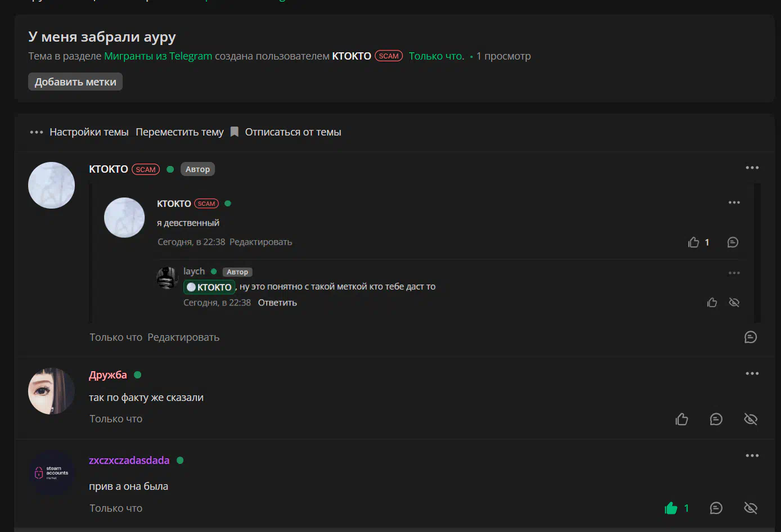This screenshot has height=532, width=781.
Task: Open three-dot menu on zxczxczadasdada's post
Action: coord(752,456)
